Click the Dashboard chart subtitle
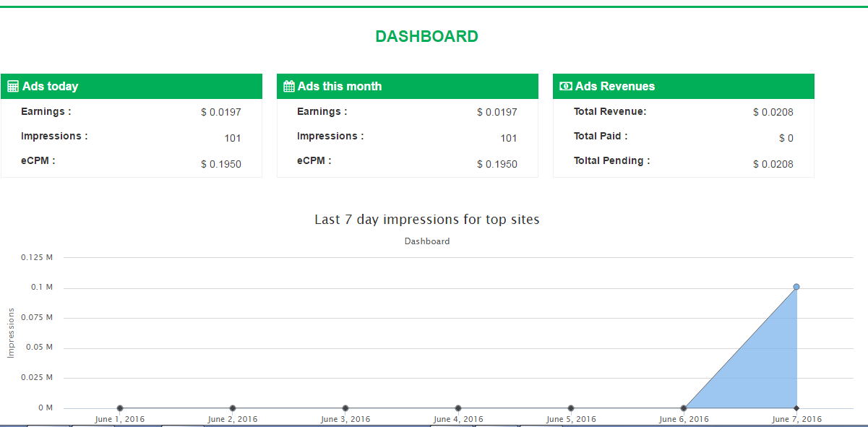 point(426,241)
